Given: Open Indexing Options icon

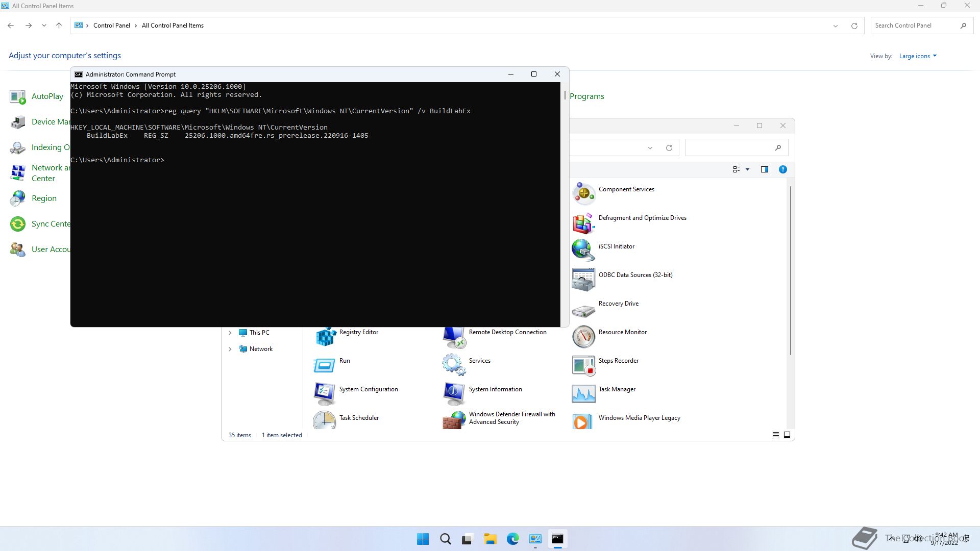Looking at the screenshot, I should 17,147.
